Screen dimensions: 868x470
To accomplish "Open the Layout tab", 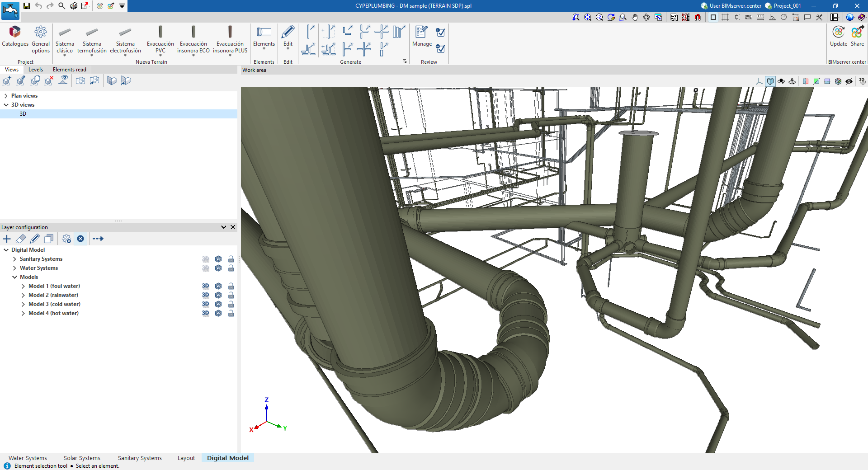I will tap(186, 458).
